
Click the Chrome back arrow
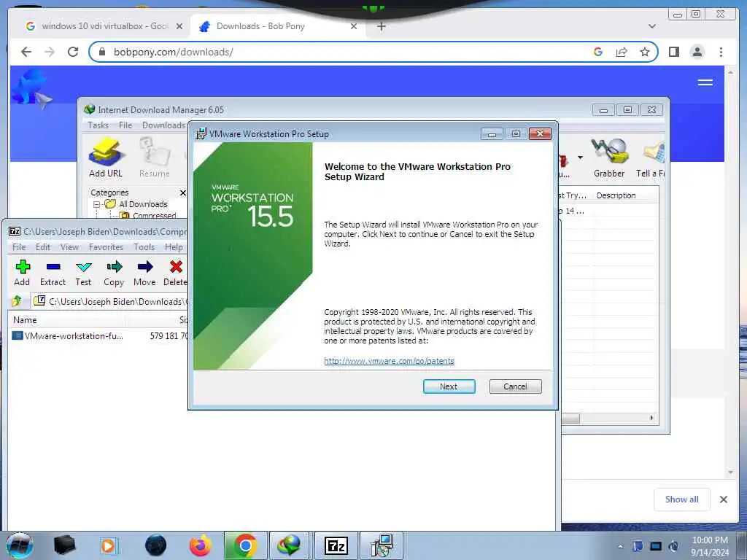[26, 52]
